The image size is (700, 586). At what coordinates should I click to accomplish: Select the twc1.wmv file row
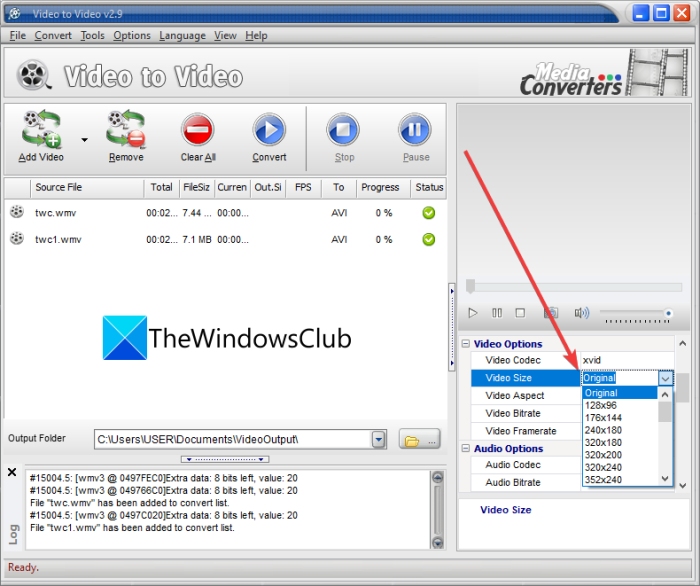(x=225, y=240)
